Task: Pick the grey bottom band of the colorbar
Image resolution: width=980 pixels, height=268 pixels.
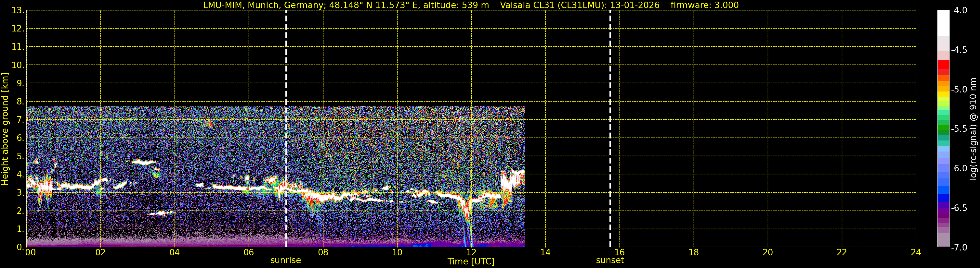Action: point(944,240)
